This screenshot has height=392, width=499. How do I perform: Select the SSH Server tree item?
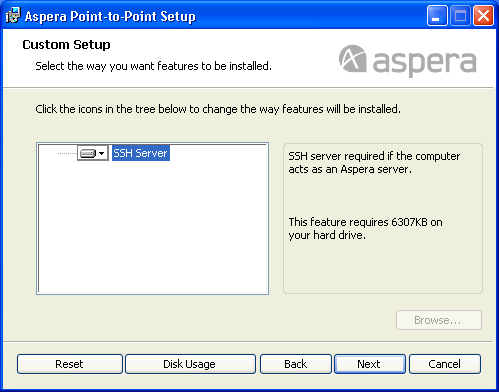click(141, 153)
